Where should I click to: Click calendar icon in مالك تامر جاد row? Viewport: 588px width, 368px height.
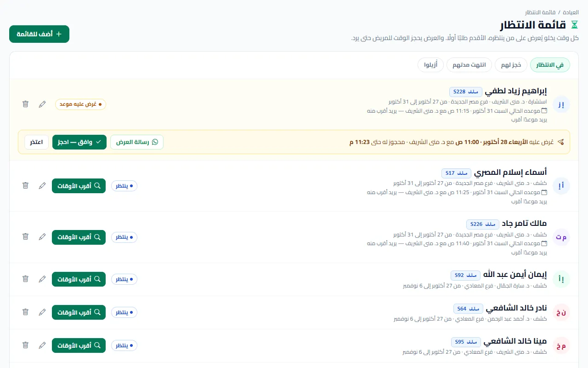(544, 244)
